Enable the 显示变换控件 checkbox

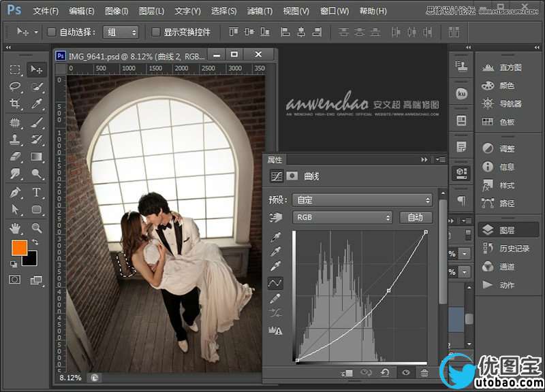point(156,32)
